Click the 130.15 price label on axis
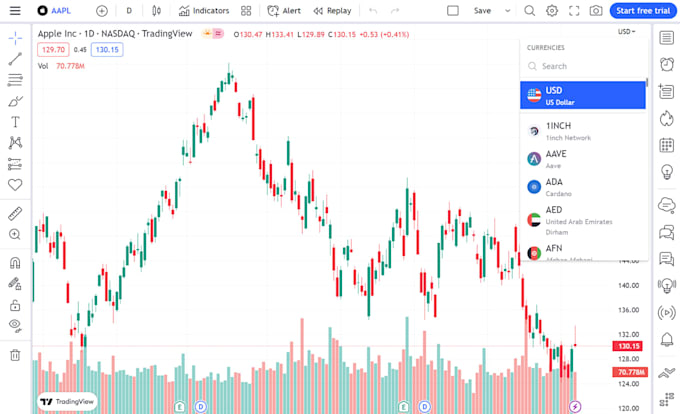 [x=628, y=346]
